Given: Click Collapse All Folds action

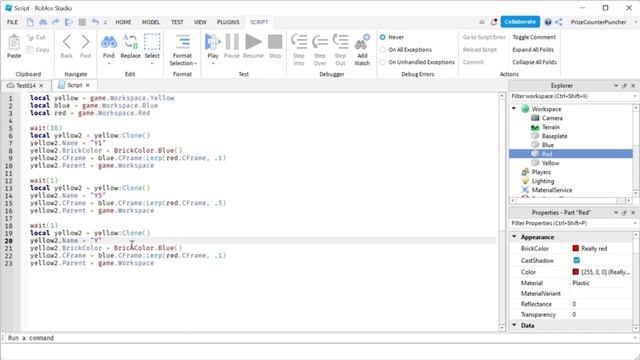Looking at the screenshot, I should tap(534, 62).
